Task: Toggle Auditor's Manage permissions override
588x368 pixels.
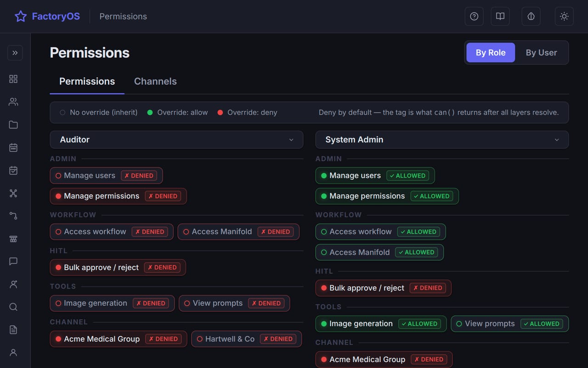Action: (x=118, y=196)
